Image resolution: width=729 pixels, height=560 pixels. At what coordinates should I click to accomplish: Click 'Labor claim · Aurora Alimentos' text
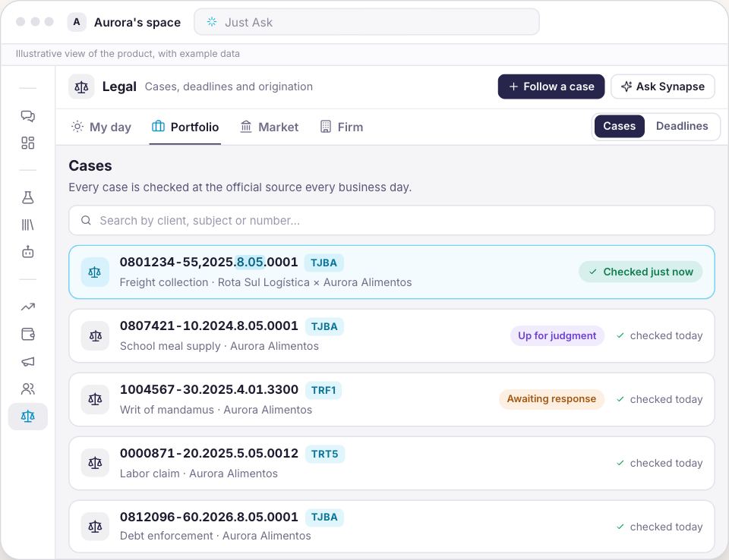198,473
